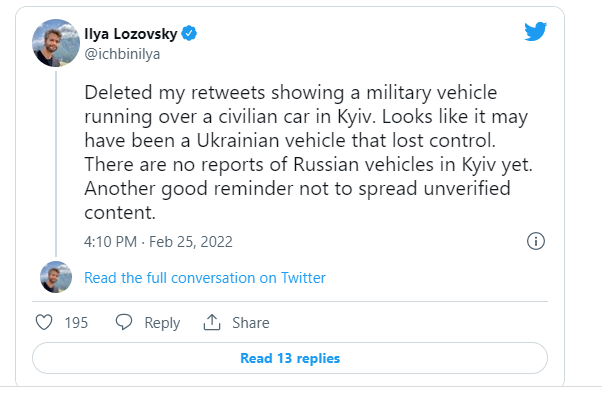This screenshot has height=393, width=602.
Task: Open Ilya Lozovsky's large profile photo
Action: [56, 43]
